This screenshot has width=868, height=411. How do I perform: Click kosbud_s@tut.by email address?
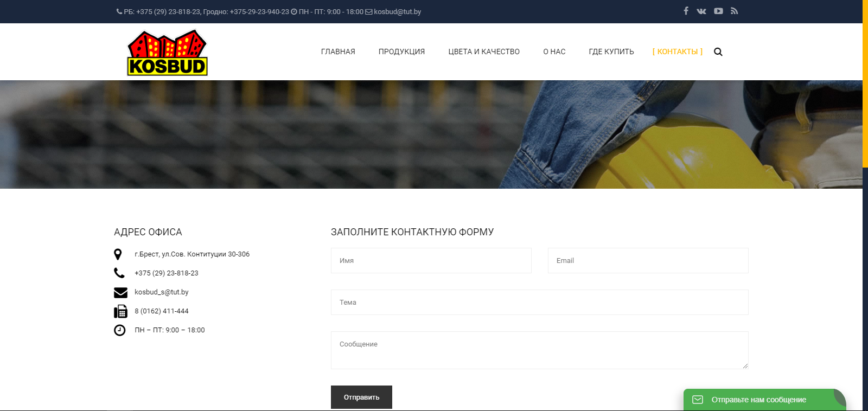click(x=162, y=292)
